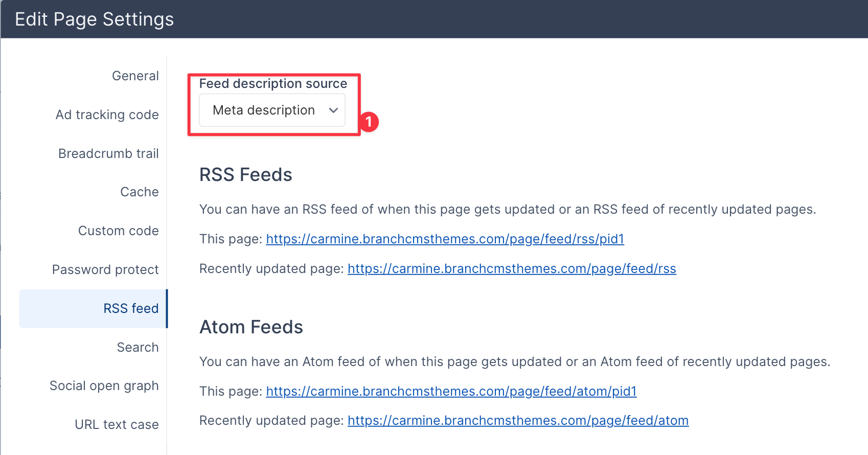Open the Custom code section
Image resolution: width=868 pixels, height=455 pixels.
coord(119,231)
